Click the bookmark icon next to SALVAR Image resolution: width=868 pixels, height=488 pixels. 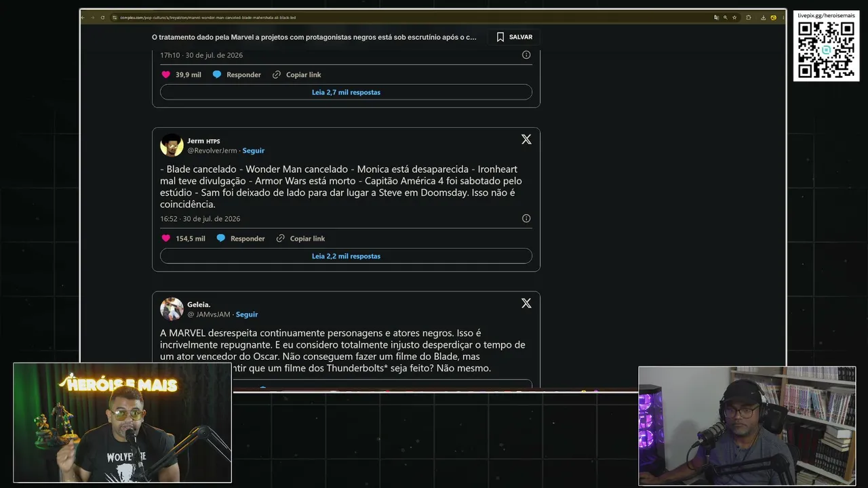500,37
